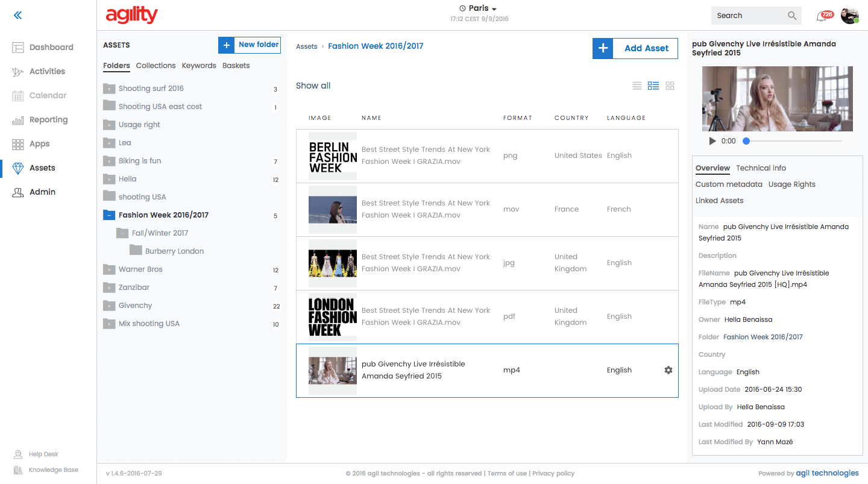
Task: Click the Add Asset button
Action: 635,48
